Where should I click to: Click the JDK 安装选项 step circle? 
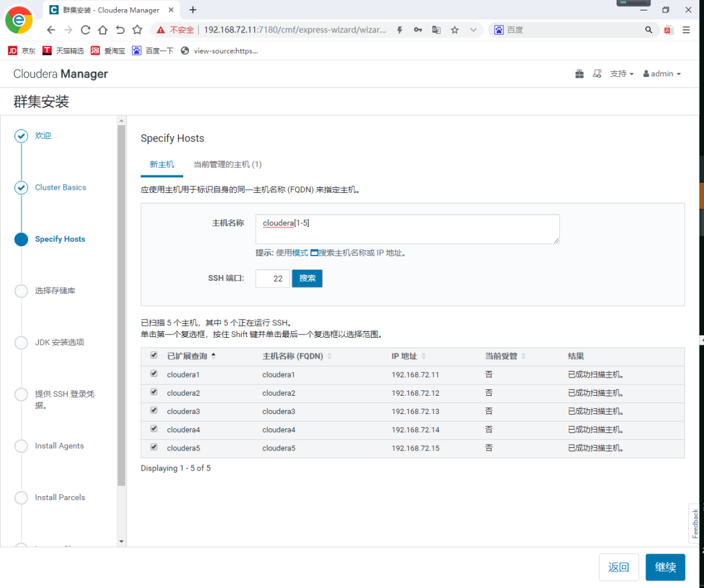point(21,342)
